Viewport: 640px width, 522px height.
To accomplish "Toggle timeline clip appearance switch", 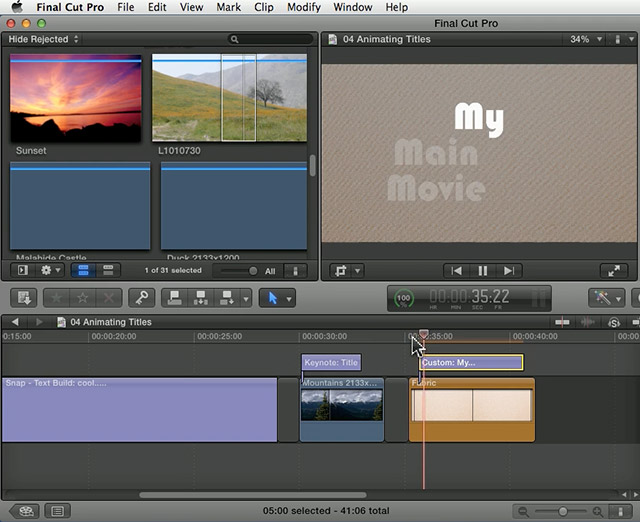I will point(620,511).
